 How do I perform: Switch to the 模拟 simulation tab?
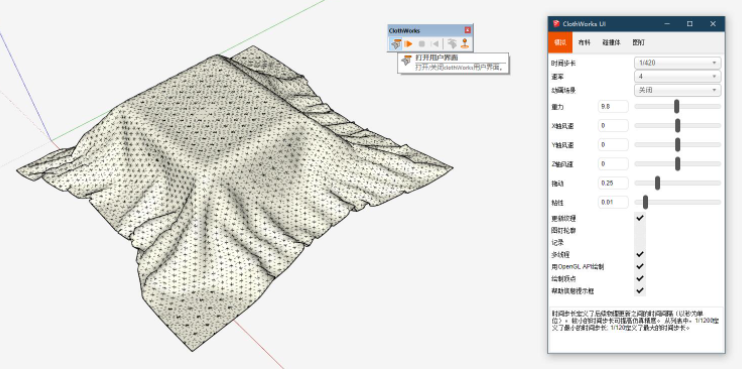pos(560,42)
